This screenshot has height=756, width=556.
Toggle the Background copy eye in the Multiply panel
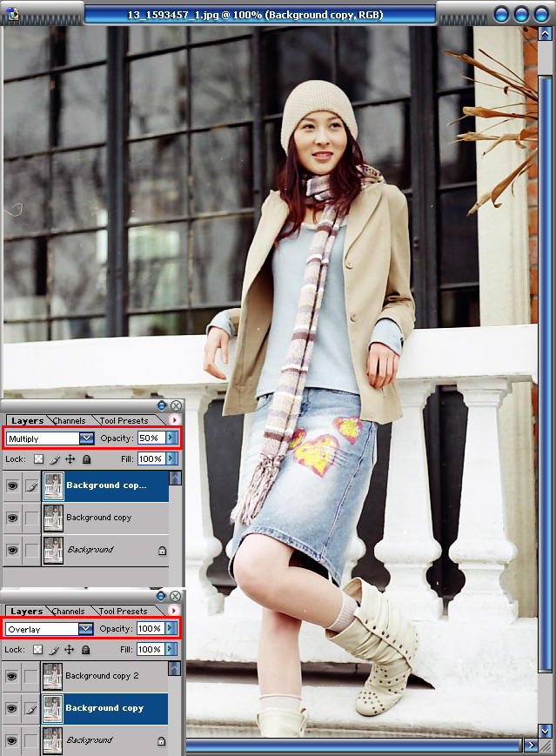(x=12, y=518)
